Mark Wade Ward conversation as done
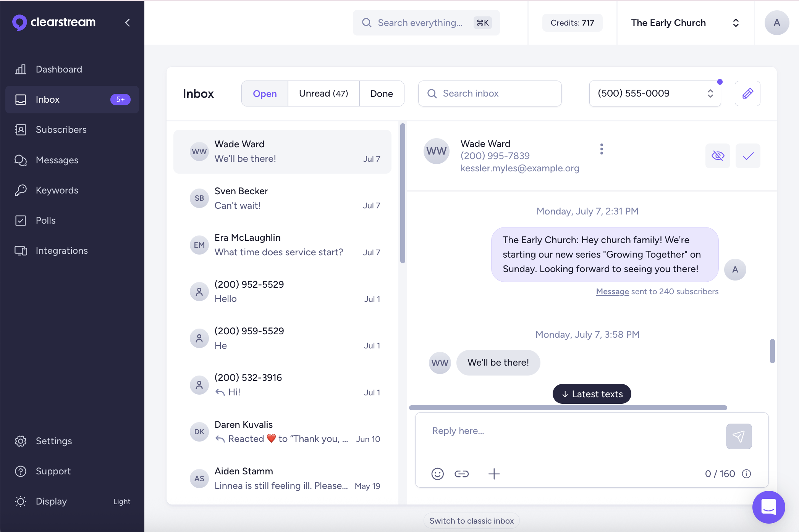Viewport: 799px width, 532px height. pyautogui.click(x=748, y=156)
